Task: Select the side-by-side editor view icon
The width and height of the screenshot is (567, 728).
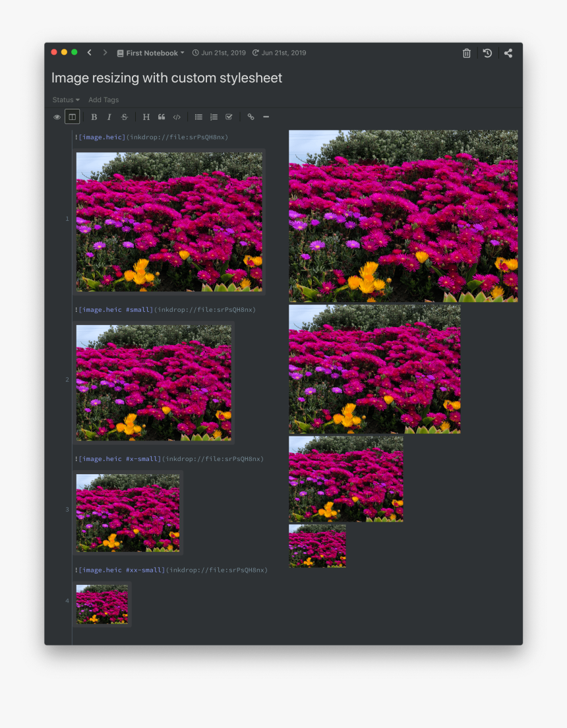Action: click(x=72, y=117)
